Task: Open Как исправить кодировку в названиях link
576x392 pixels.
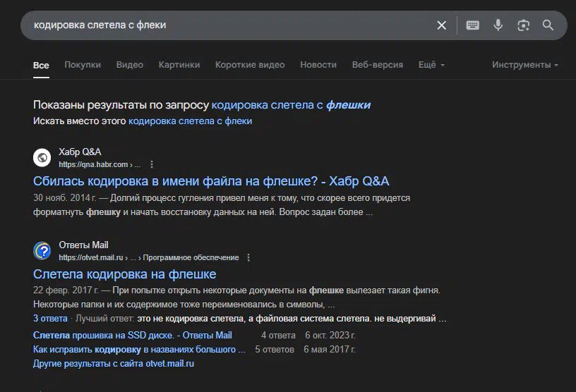Action: (x=139, y=350)
